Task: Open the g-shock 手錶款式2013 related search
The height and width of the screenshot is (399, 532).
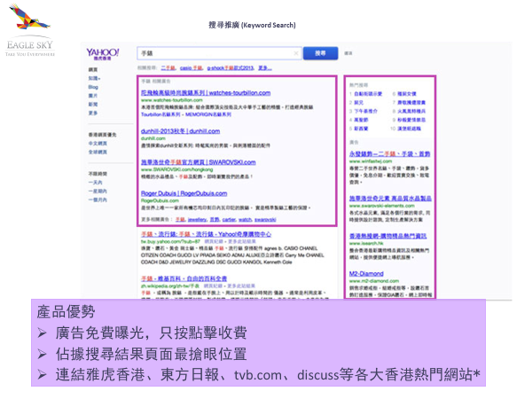Action: click(x=231, y=68)
